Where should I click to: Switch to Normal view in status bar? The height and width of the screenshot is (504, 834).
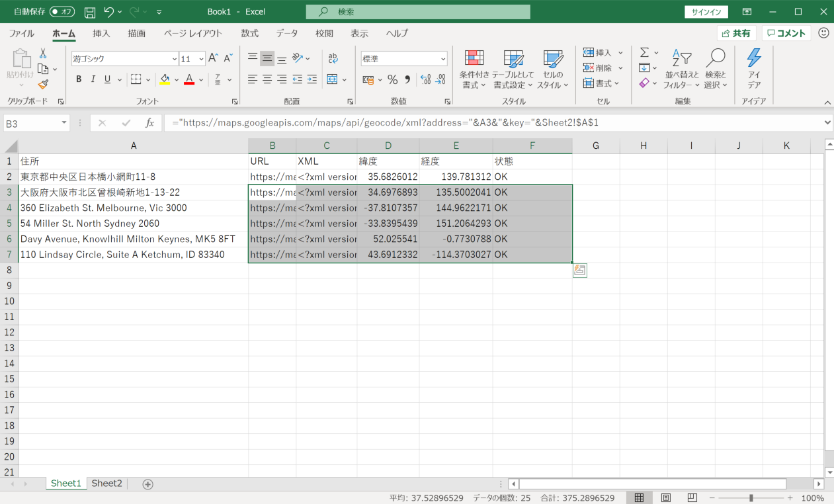(x=639, y=497)
